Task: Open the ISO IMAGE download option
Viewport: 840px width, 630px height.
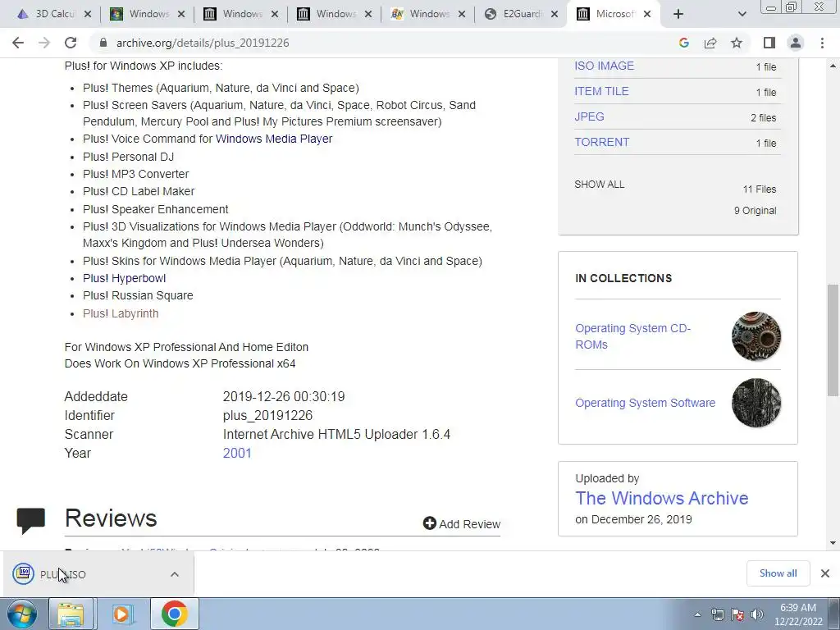Action: point(605,66)
